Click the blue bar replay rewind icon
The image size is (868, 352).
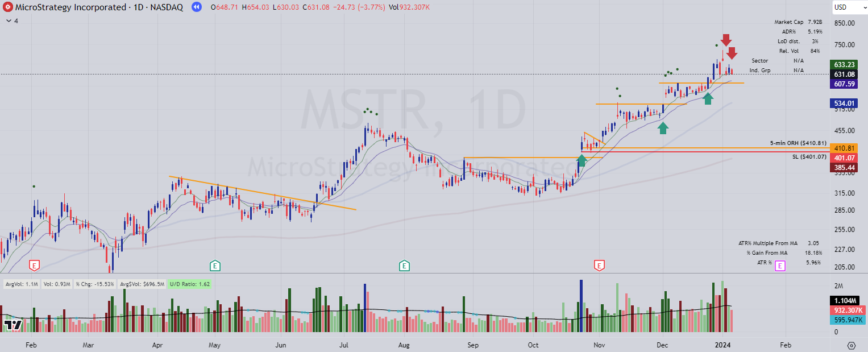196,7
